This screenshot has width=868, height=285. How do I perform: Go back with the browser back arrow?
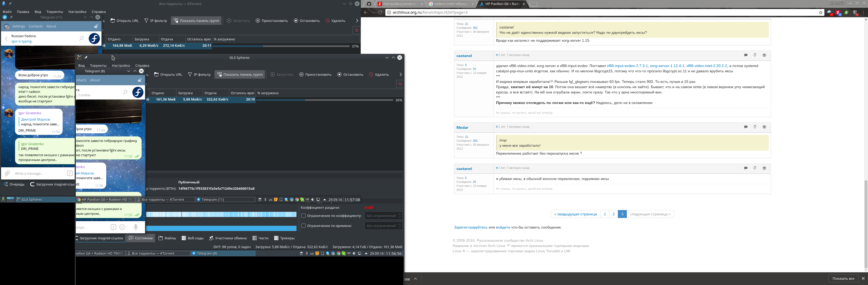tap(366, 12)
